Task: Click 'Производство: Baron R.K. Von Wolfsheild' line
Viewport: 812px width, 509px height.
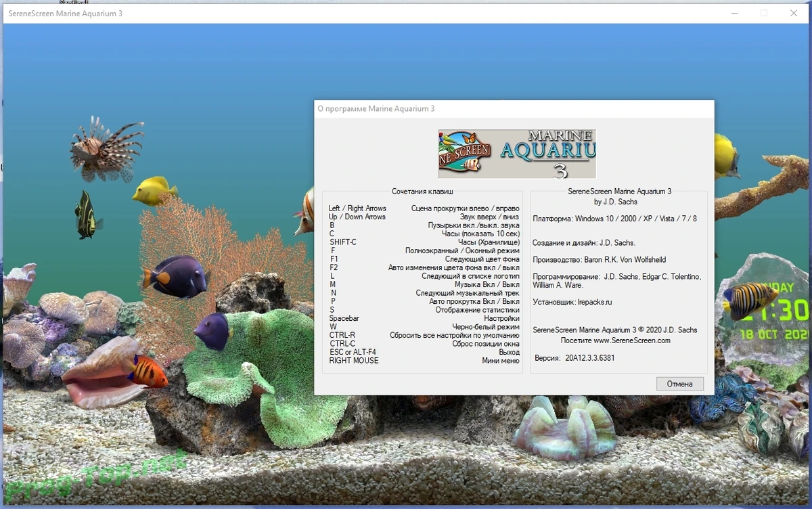Action: [601, 259]
